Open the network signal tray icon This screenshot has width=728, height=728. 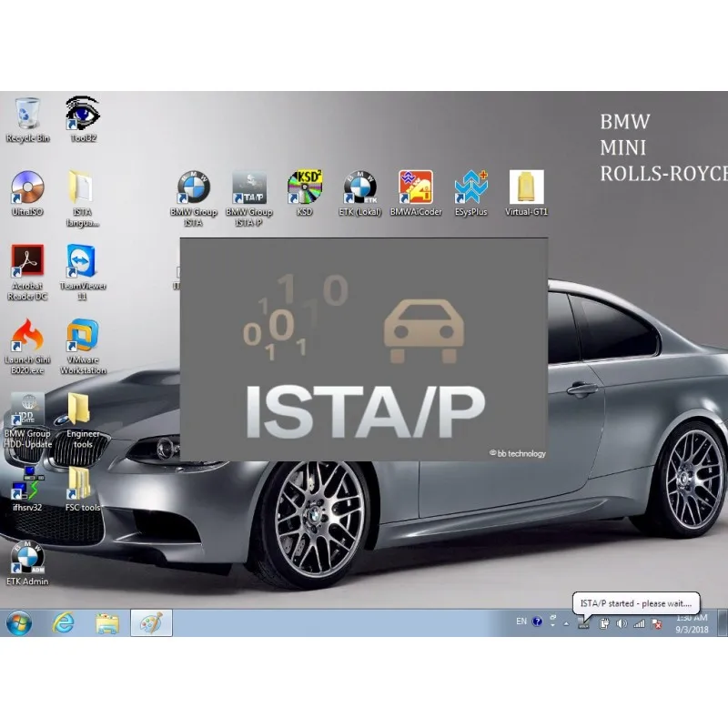(x=640, y=624)
